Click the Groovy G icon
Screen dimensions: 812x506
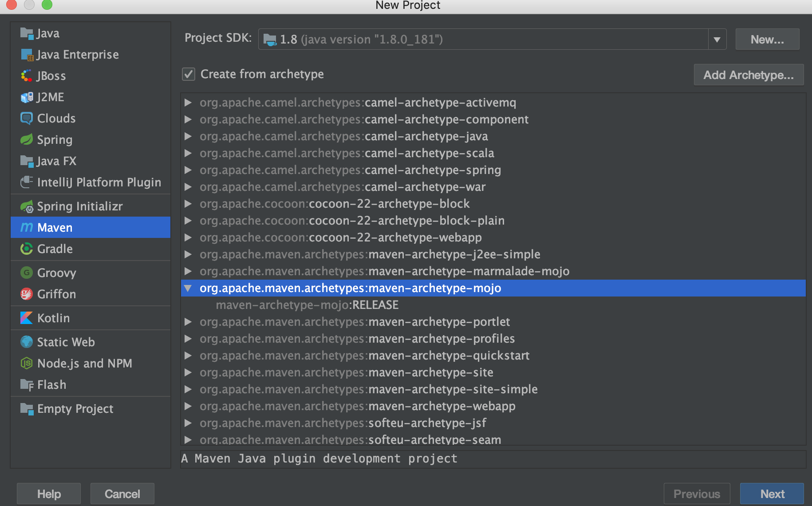(x=27, y=273)
